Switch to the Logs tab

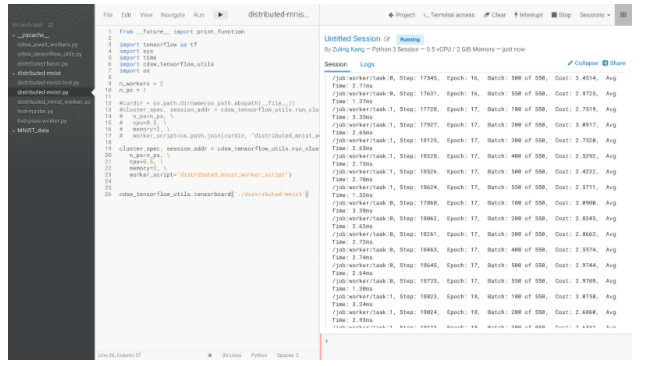[x=367, y=65]
